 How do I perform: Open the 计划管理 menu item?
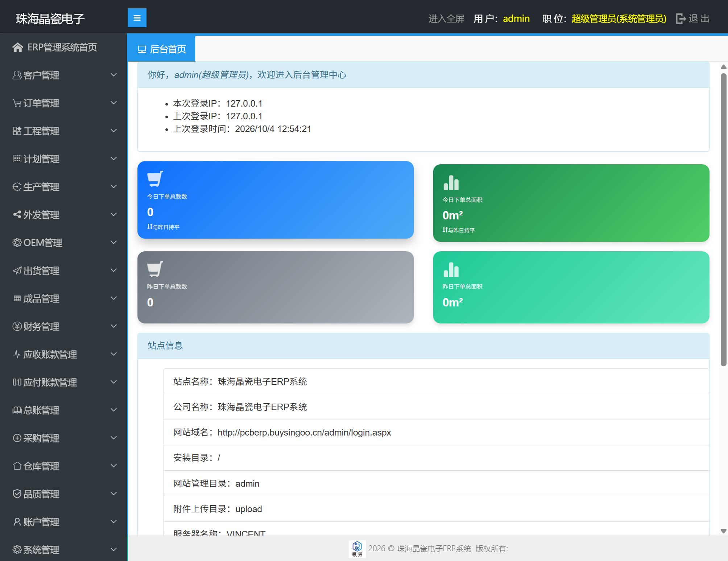point(63,159)
